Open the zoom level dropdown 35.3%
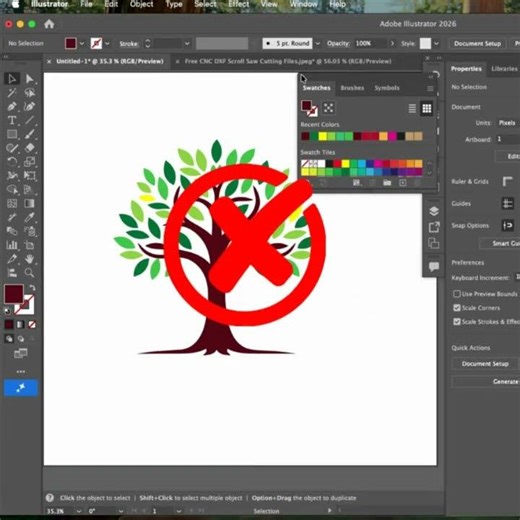Viewport: 520px width, 520px height. 79,511
